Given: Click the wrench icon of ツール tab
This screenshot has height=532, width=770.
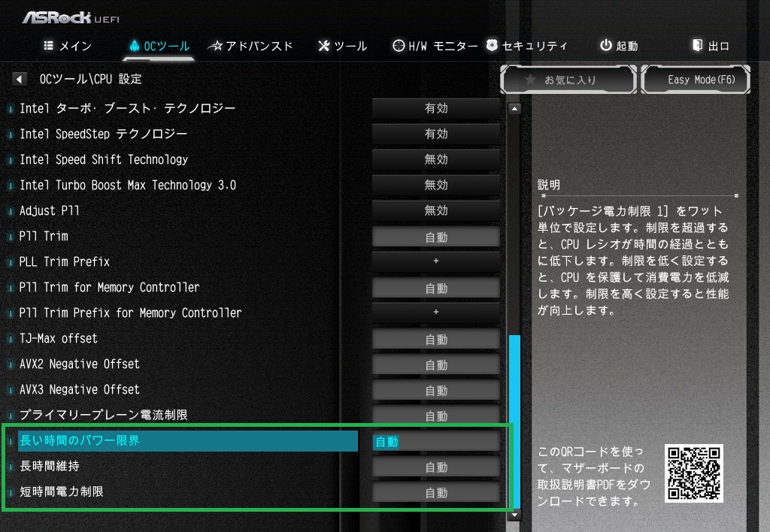Looking at the screenshot, I should pyautogui.click(x=323, y=46).
